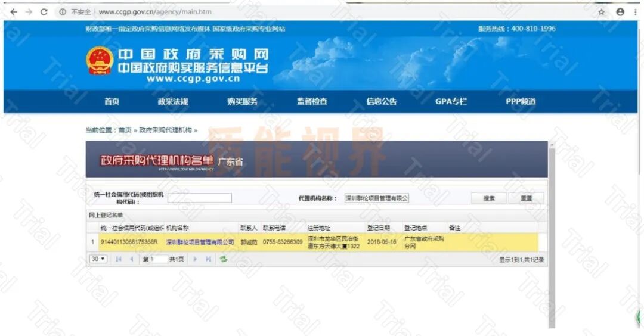The height and width of the screenshot is (336, 644).
Task: Click the 机构名称 column header
Action: [x=202, y=228]
